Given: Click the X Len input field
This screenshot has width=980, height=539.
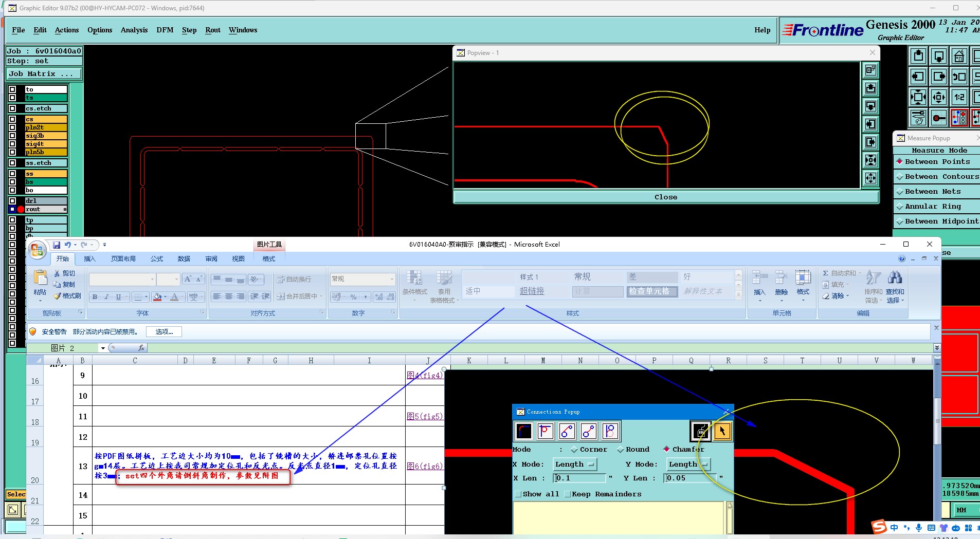Looking at the screenshot, I should (579, 478).
